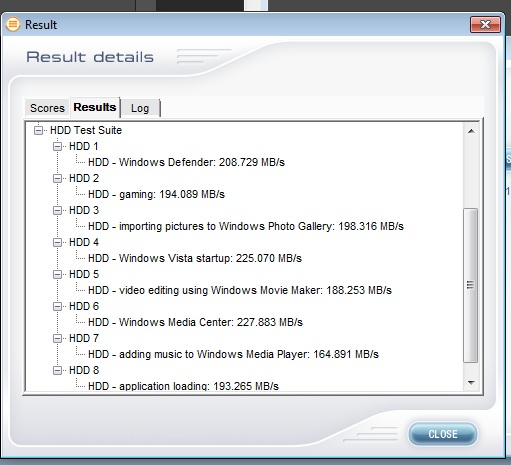
Task: Click the blue CLOSE button
Action: click(x=443, y=434)
